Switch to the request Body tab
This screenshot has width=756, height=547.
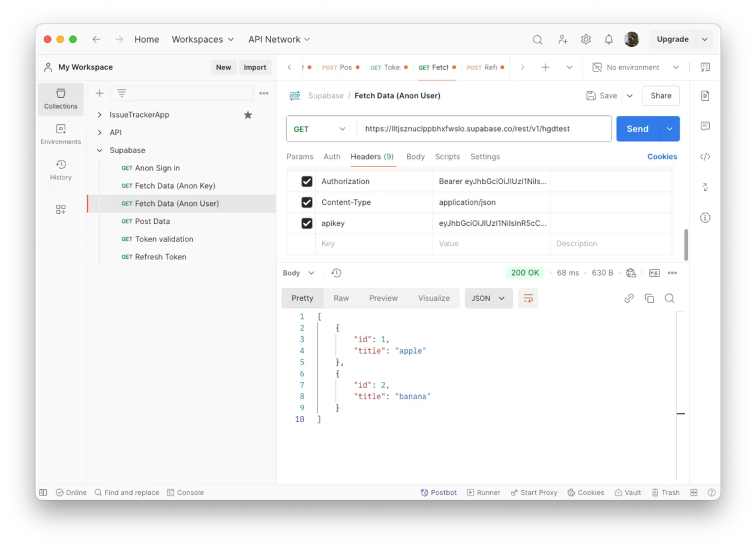point(415,157)
